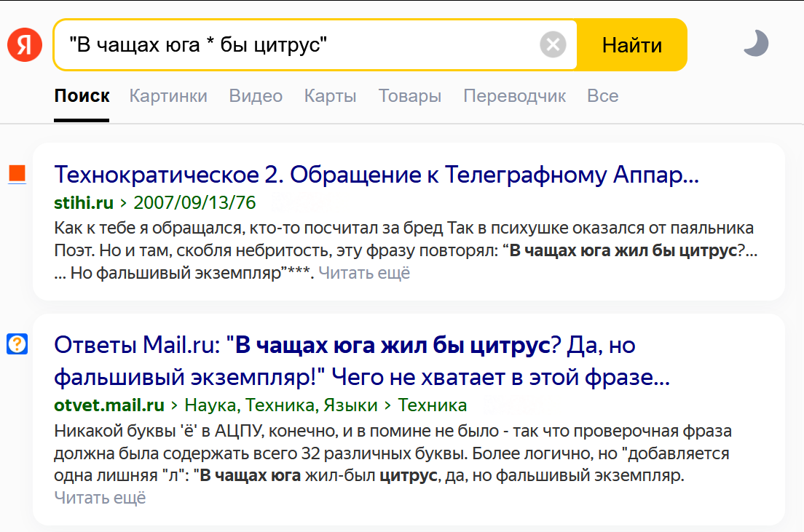This screenshot has width=804, height=532.
Task: Open the Видео tab
Action: click(256, 96)
